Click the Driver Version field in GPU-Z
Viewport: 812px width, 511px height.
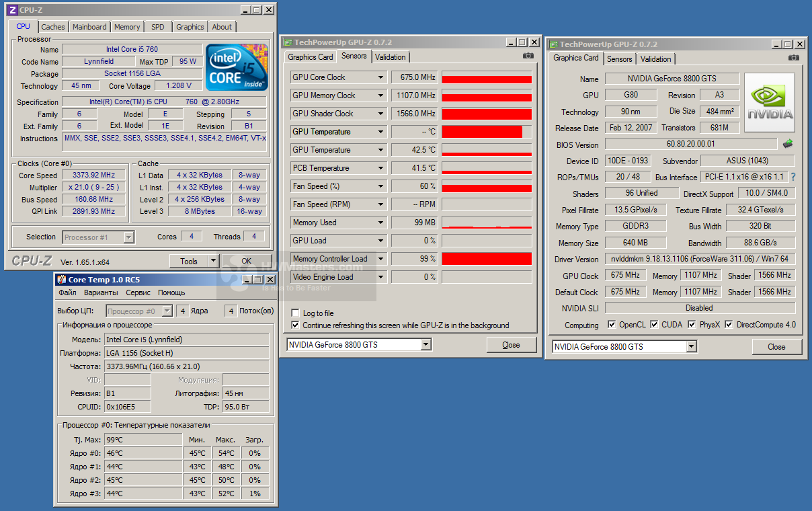click(700, 260)
